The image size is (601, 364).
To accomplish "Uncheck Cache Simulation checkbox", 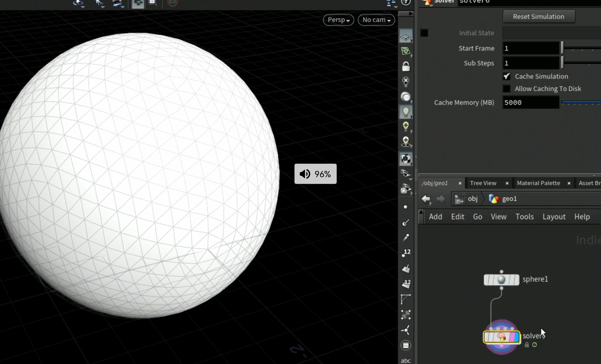I will (x=506, y=76).
